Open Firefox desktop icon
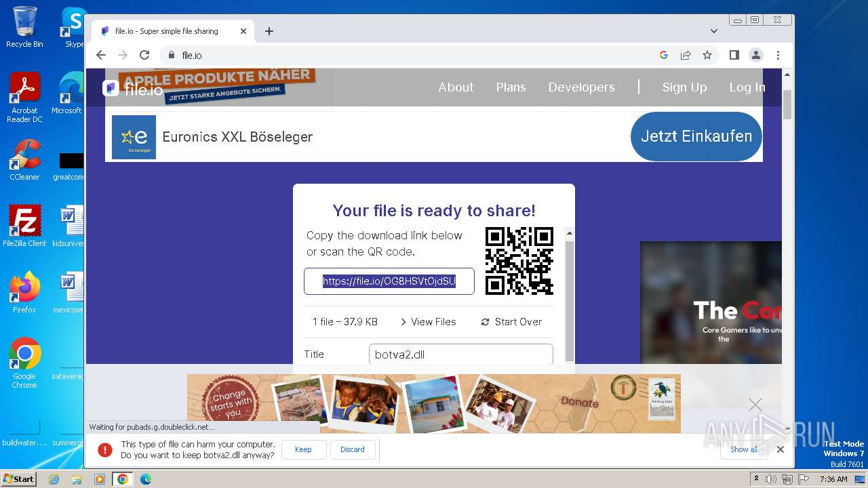Image resolution: width=868 pixels, height=488 pixels. click(x=24, y=292)
